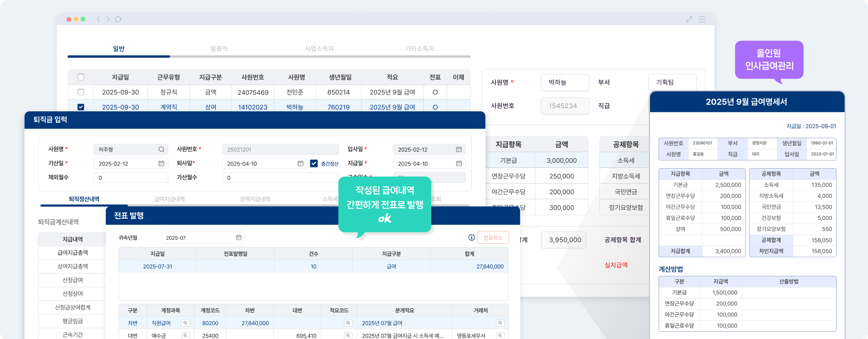Click the 기본급 row in the 지급항목 table
868x339 pixels.
click(x=537, y=160)
